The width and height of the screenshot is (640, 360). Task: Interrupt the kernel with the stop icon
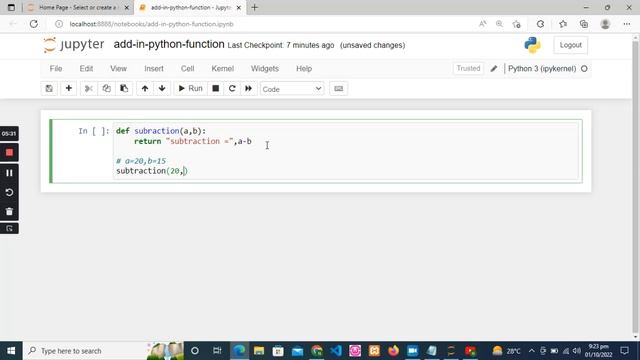click(x=216, y=89)
